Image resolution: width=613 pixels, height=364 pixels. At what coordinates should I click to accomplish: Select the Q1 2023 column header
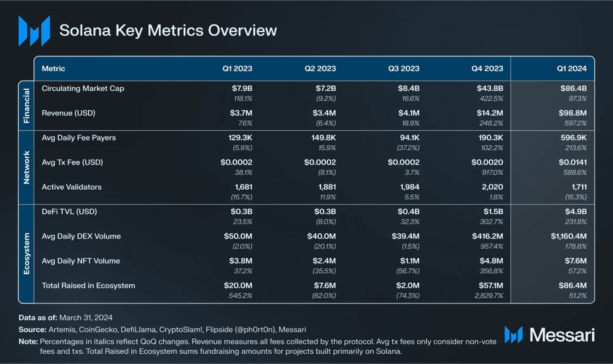237,68
